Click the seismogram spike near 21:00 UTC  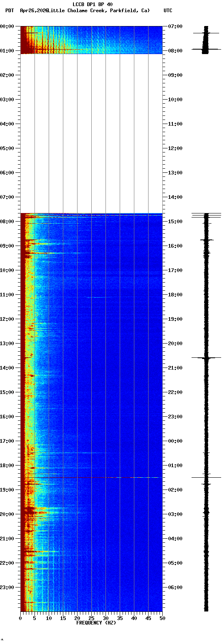tap(206, 358)
